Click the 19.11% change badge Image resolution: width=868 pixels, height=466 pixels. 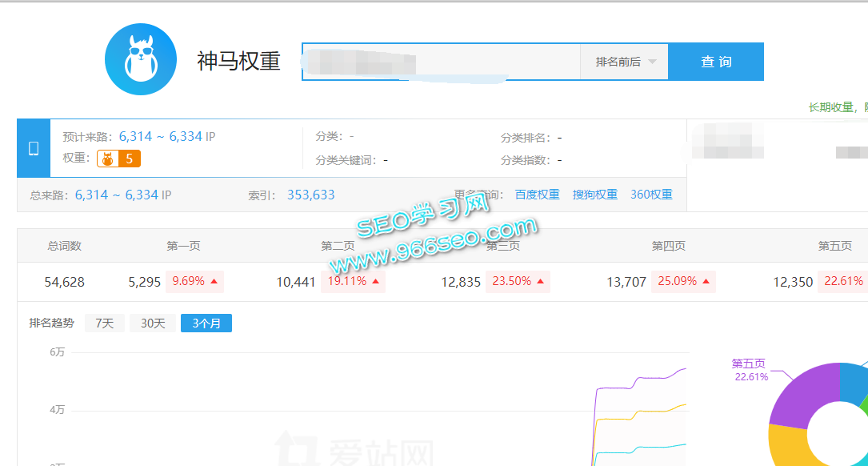pyautogui.click(x=353, y=282)
